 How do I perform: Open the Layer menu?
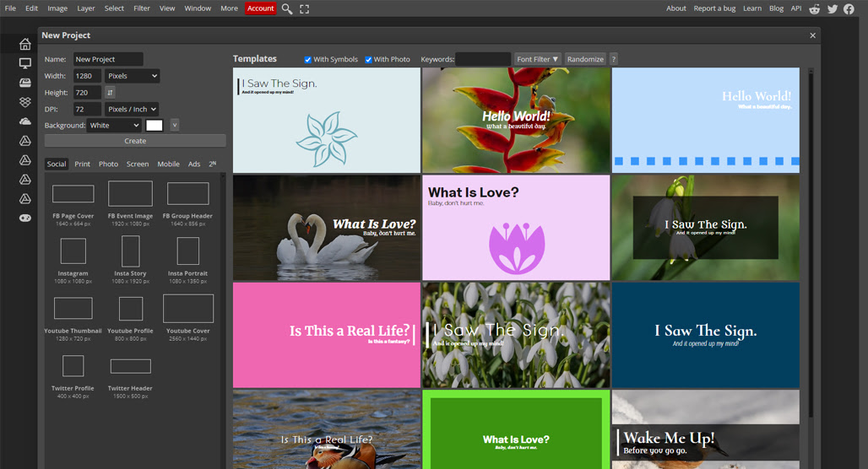point(86,8)
